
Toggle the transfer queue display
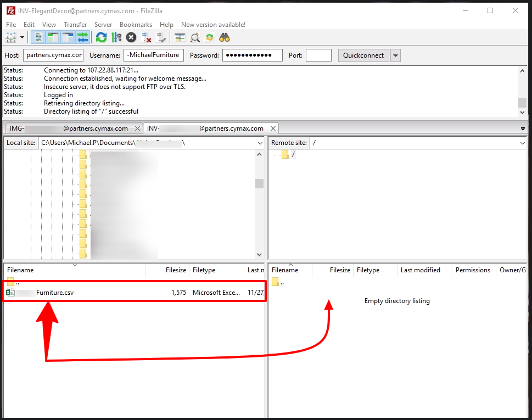coord(83,37)
